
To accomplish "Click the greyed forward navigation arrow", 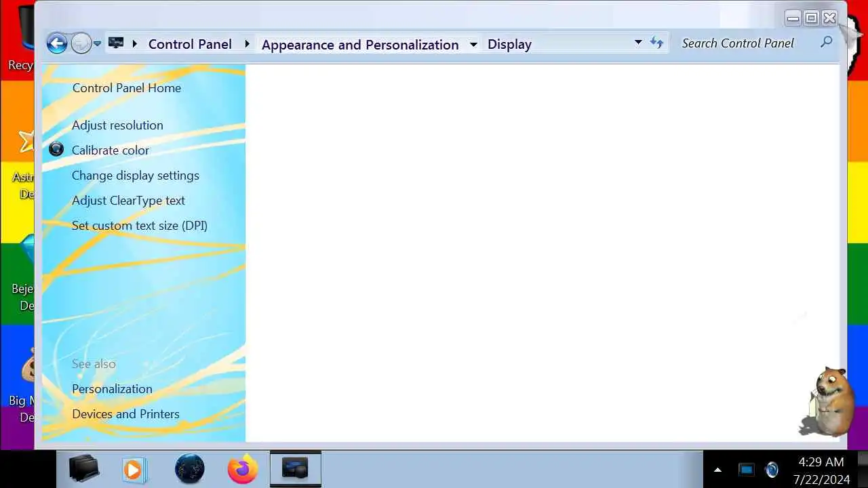I will tap(81, 44).
